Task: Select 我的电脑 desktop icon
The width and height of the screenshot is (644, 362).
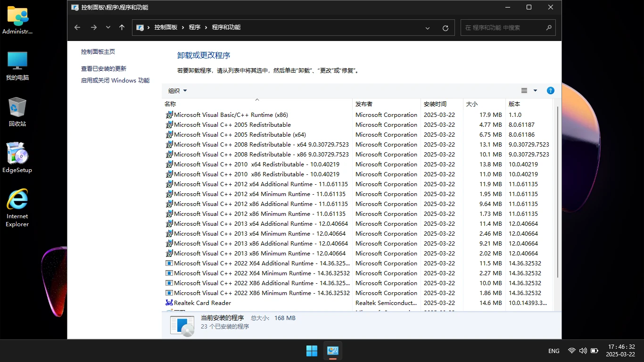Action: [x=17, y=66]
